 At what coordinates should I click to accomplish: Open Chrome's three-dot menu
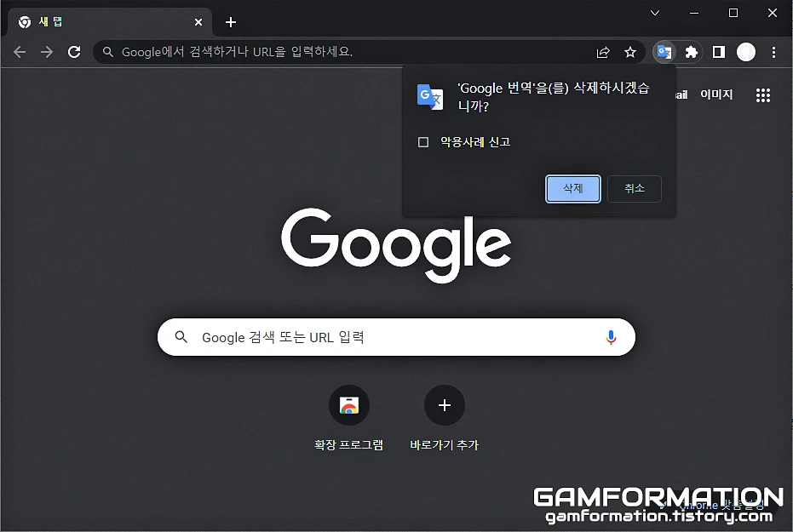tap(773, 52)
